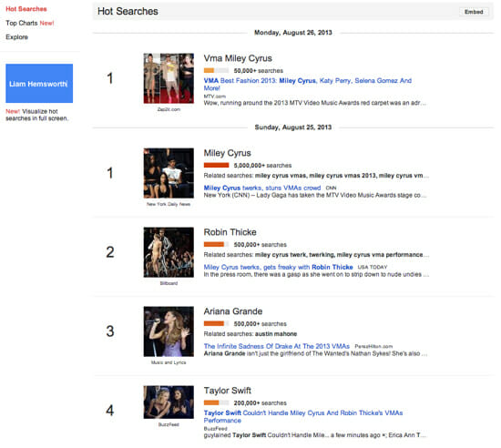Click the PerezHilton.com source label
Image resolution: width=501 pixels, height=448 pixels.
[373, 346]
